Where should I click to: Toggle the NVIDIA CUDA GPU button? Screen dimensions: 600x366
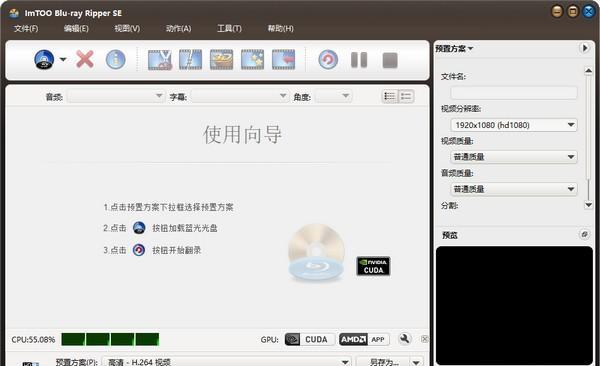[x=310, y=340]
